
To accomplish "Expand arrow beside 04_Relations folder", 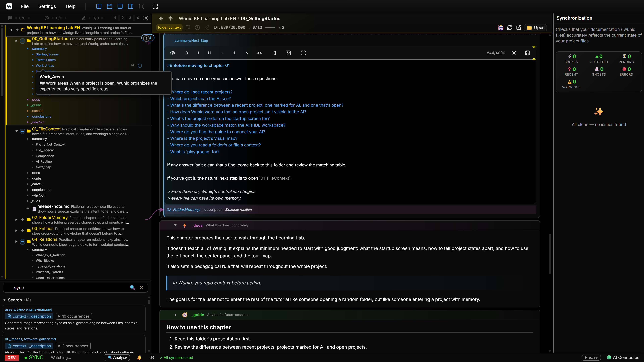I will pyautogui.click(x=16, y=242).
